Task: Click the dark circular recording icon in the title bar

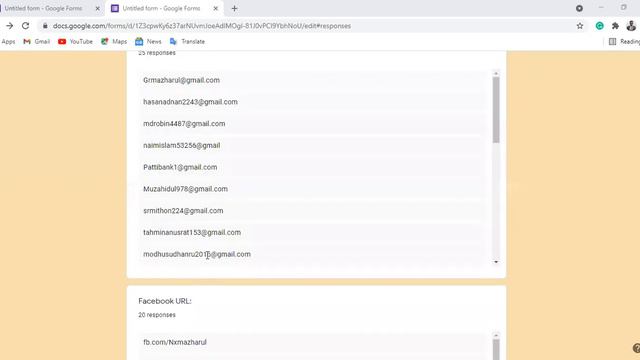Action: point(579,8)
